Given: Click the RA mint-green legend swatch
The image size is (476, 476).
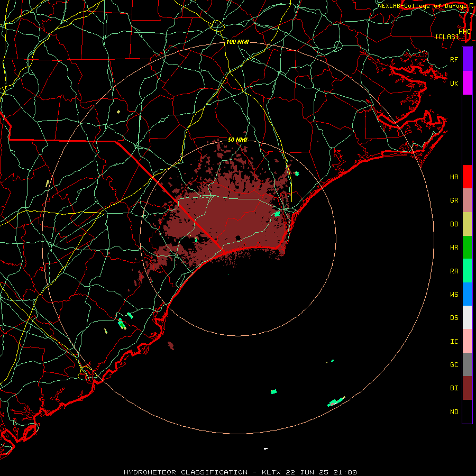Looking at the screenshot, I should pos(467,271).
